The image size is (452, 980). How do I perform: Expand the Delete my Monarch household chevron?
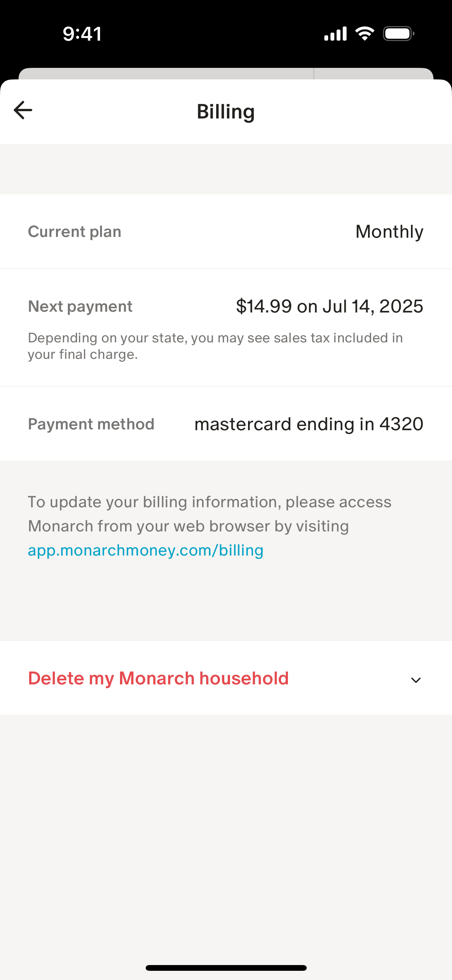(x=416, y=680)
